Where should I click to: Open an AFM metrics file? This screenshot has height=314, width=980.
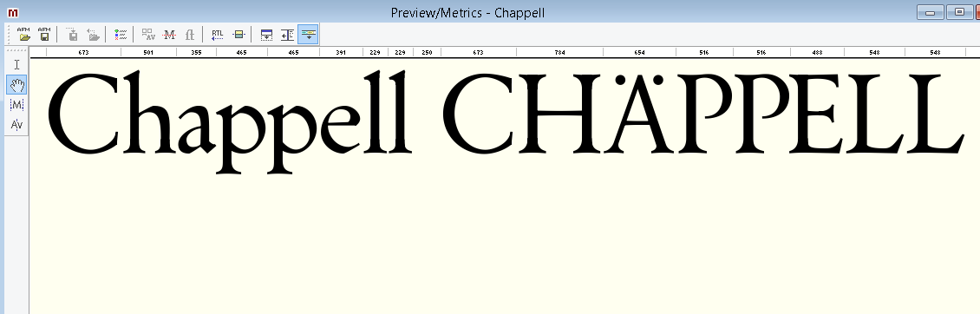click(23, 34)
